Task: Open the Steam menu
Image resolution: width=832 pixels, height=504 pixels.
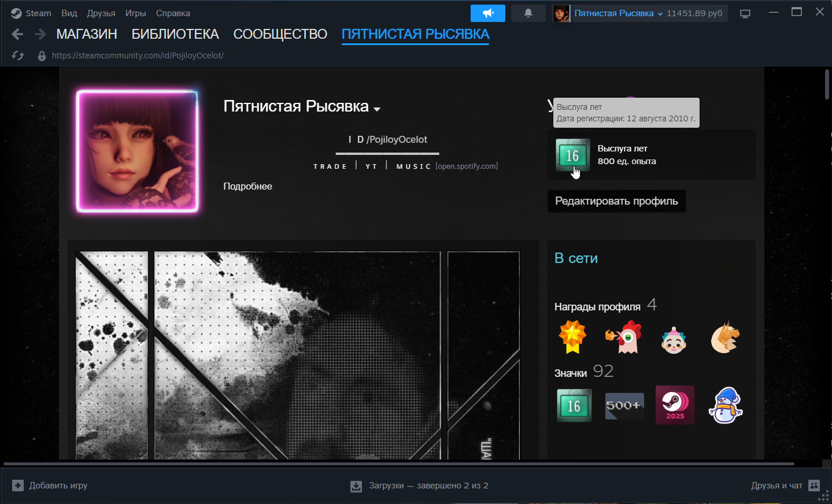Action: point(38,13)
